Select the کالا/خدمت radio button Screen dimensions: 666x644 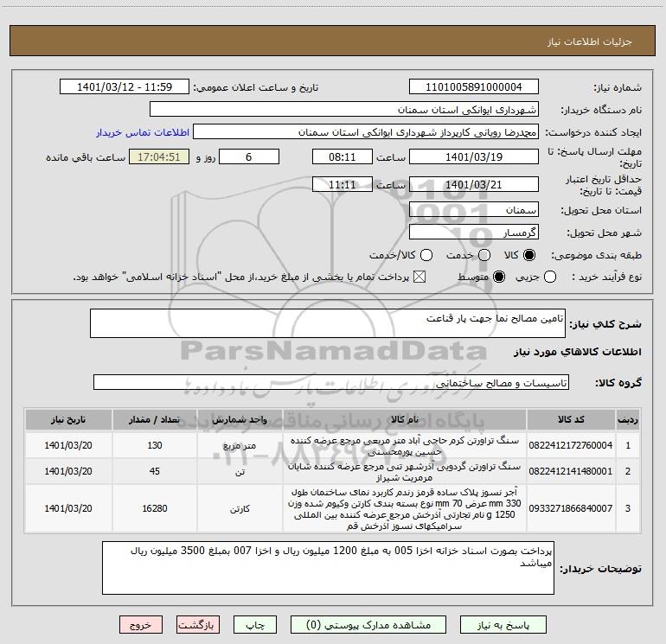[x=426, y=255]
